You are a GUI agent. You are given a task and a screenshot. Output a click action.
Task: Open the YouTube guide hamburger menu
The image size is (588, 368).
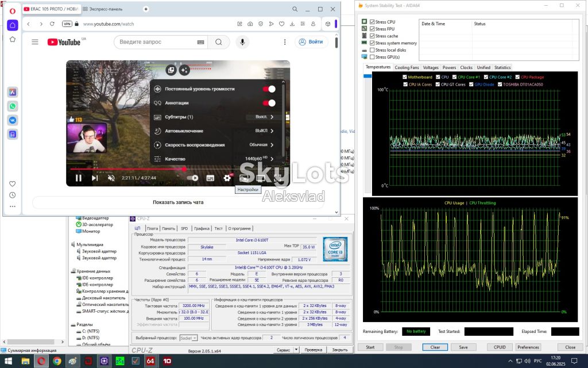tap(35, 42)
